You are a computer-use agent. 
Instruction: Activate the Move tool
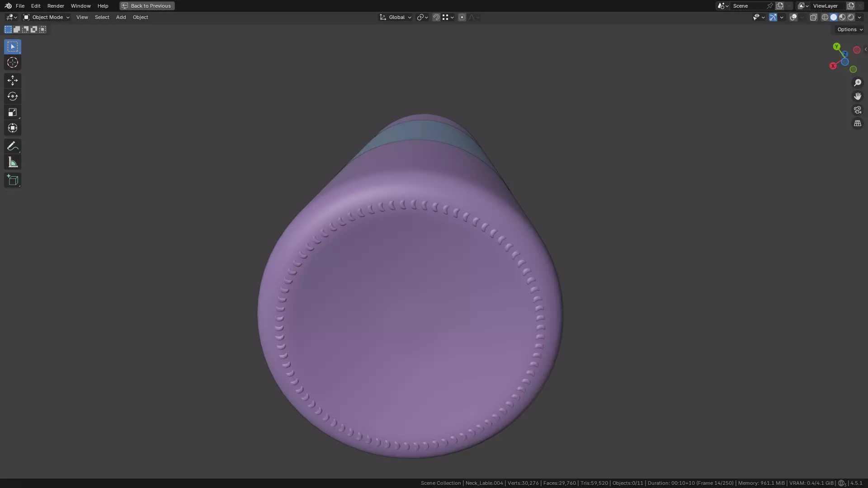coord(12,80)
